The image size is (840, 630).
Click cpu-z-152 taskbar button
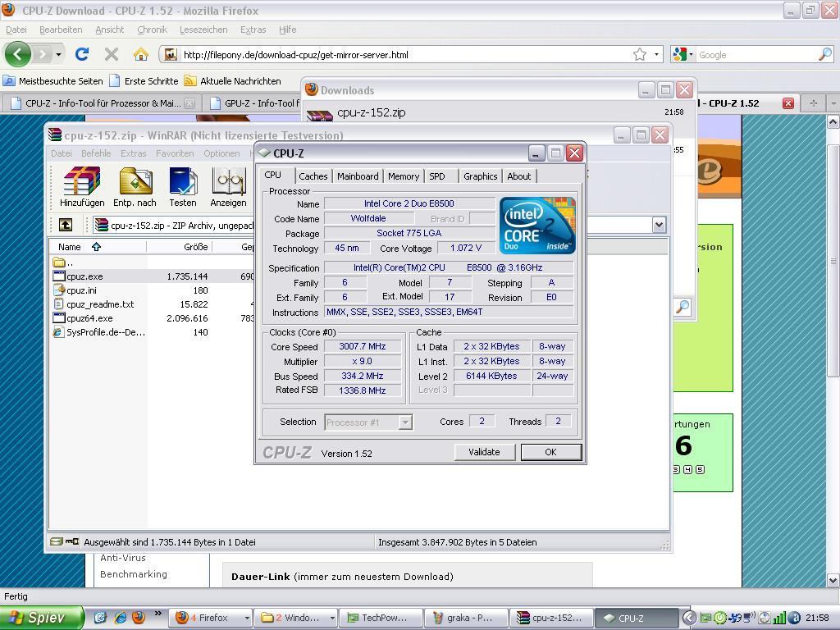click(x=552, y=618)
